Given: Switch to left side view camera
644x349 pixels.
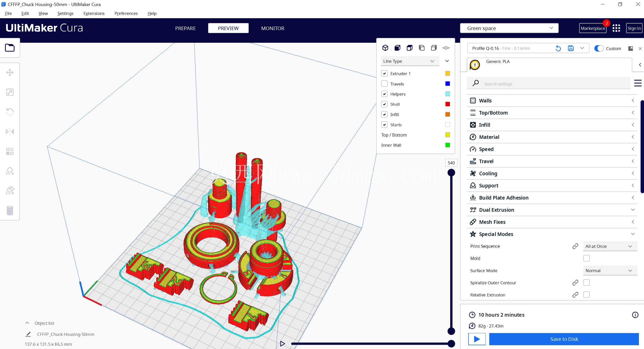Looking at the screenshot, I should (x=421, y=48).
